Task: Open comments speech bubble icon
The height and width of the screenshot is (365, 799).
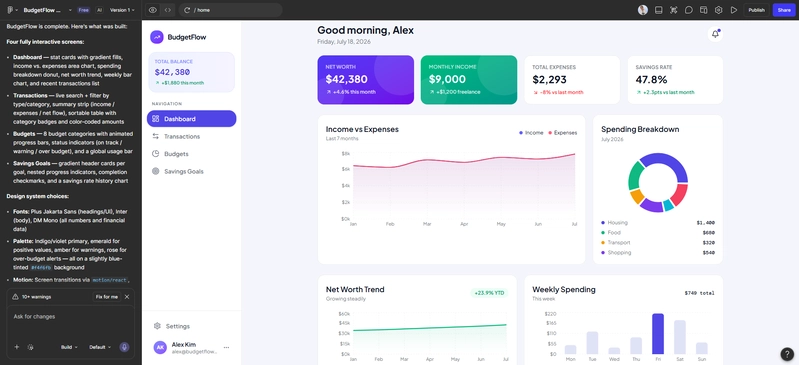Action: point(688,10)
